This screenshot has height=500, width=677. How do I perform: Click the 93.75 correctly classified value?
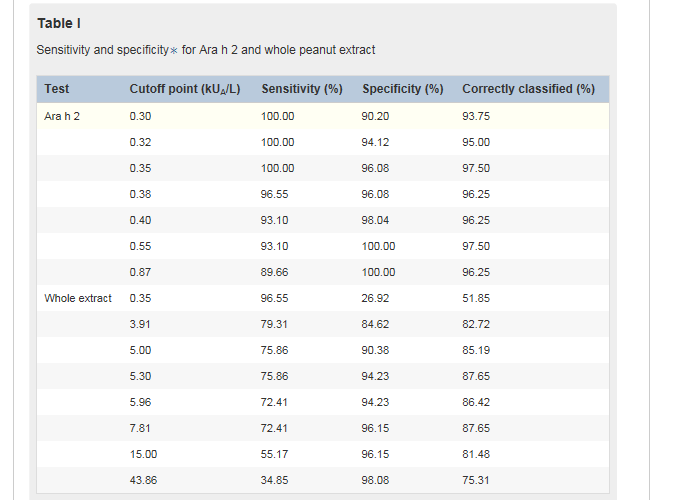coord(476,116)
